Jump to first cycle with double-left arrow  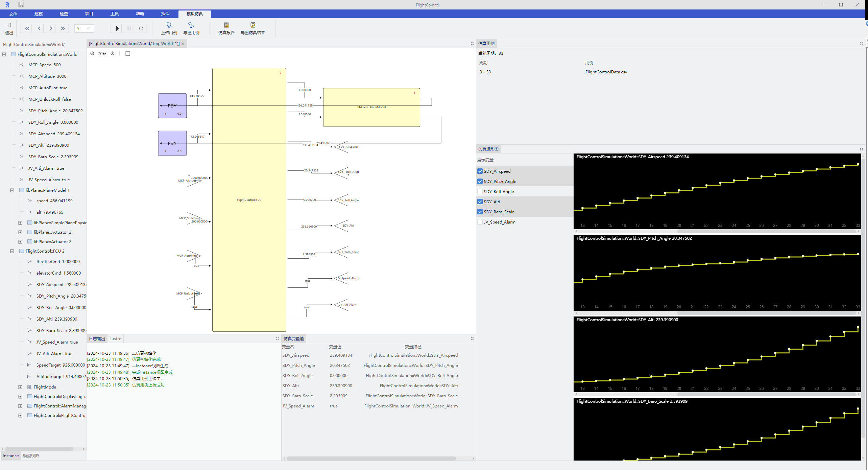pos(27,28)
